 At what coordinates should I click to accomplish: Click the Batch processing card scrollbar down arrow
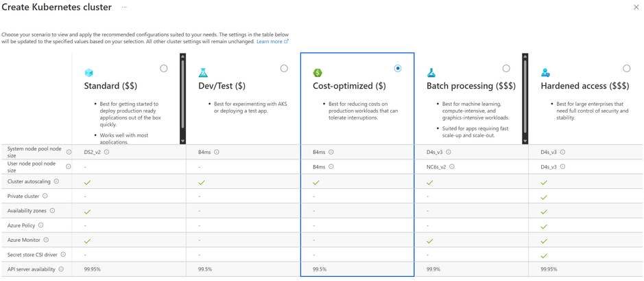pos(525,141)
